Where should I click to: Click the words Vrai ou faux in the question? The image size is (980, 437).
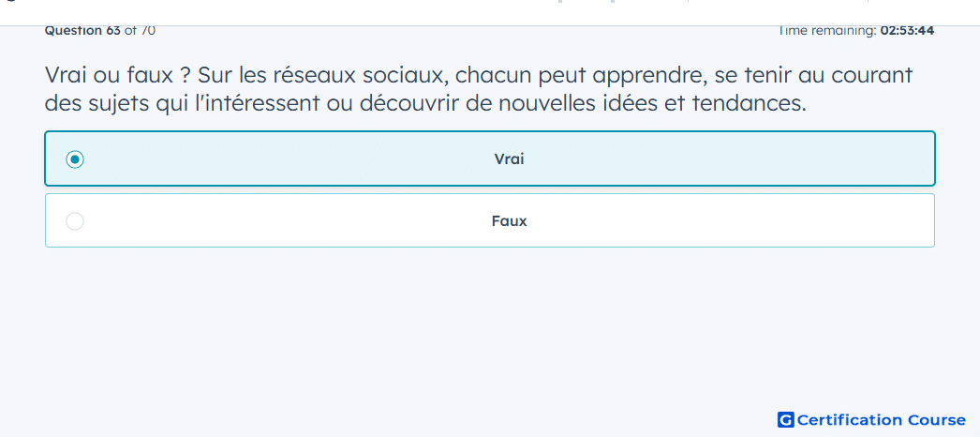(x=108, y=76)
